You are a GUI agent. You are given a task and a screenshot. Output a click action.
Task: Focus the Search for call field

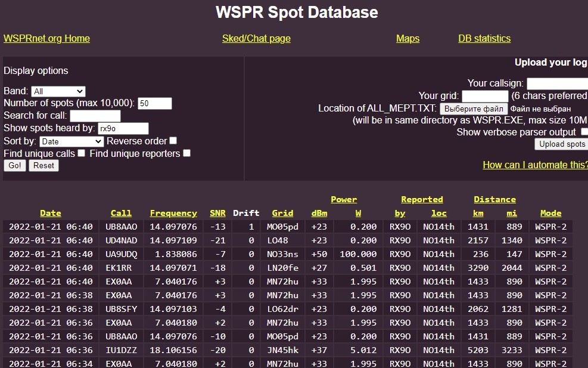(95, 116)
